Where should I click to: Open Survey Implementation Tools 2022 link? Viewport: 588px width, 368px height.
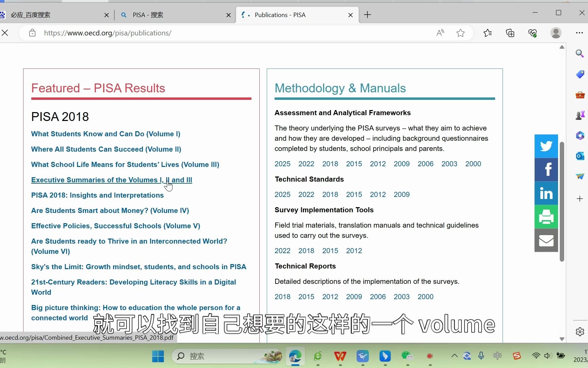(x=282, y=251)
